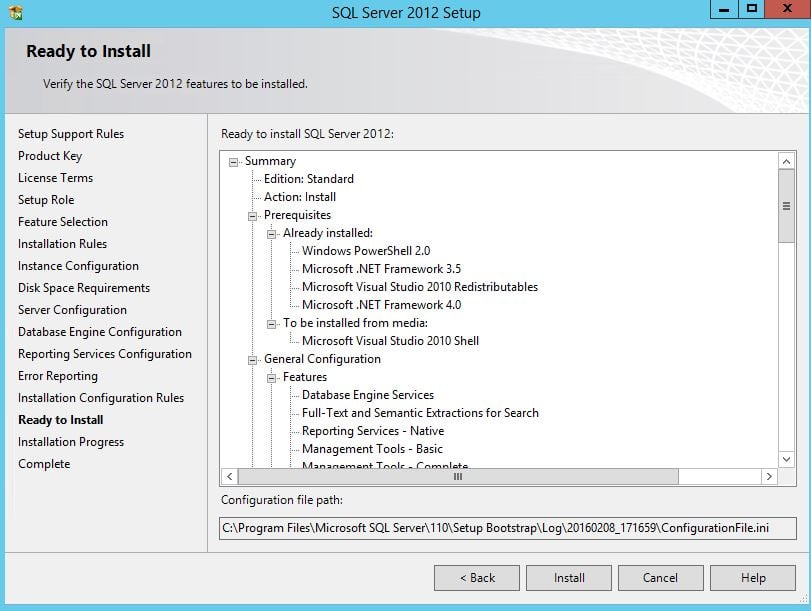Open Help for the setup wizard
The height and width of the screenshot is (611, 811).
click(x=753, y=577)
